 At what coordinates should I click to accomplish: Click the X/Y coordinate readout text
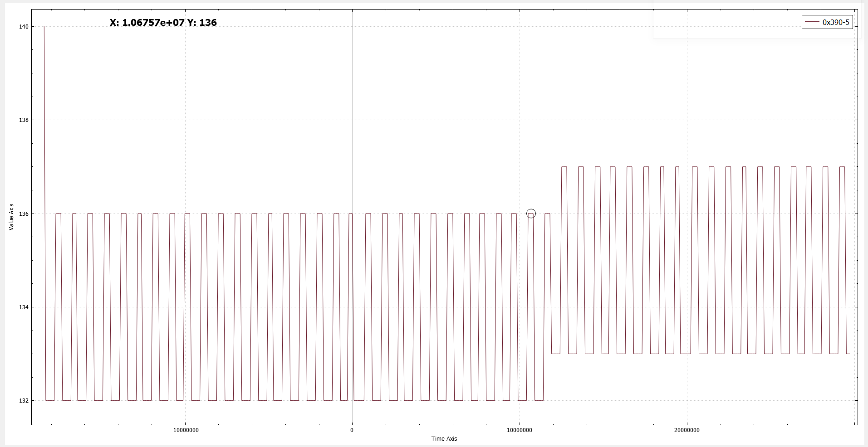(163, 23)
